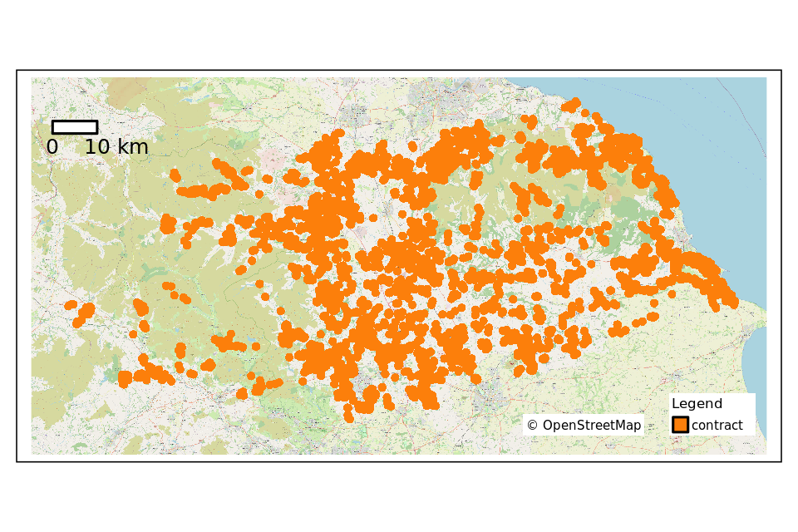
Task: Open the © OpenStreetMap attribution
Action: coord(584,426)
